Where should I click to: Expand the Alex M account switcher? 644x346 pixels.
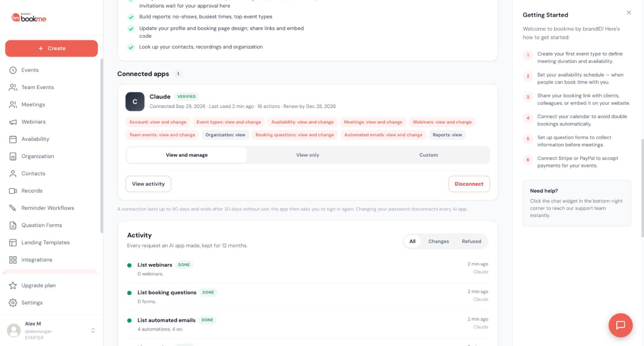(93, 331)
